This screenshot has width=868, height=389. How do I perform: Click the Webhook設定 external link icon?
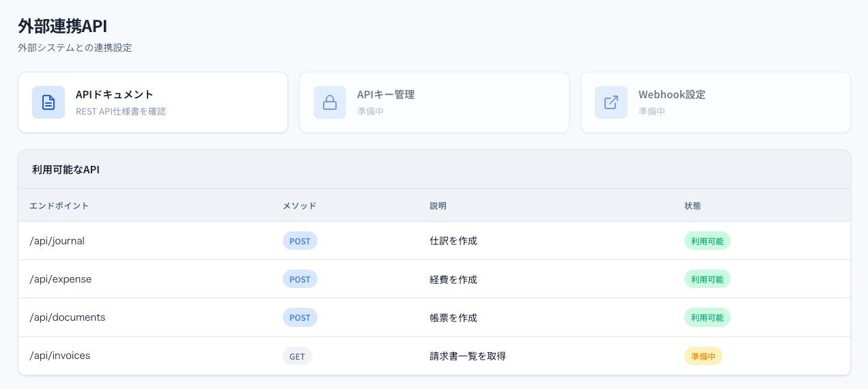(611, 102)
